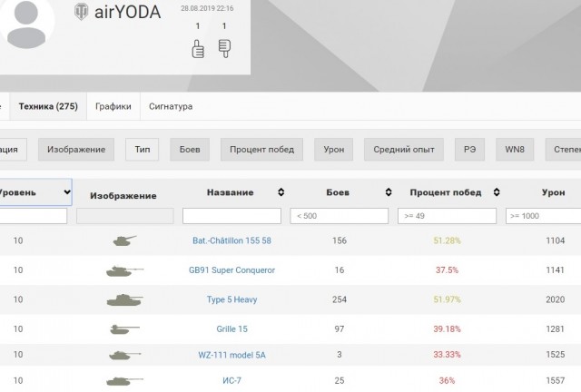Click the battles count 156
Image resolution: width=581 pixels, height=392 pixels.
pyautogui.click(x=340, y=240)
